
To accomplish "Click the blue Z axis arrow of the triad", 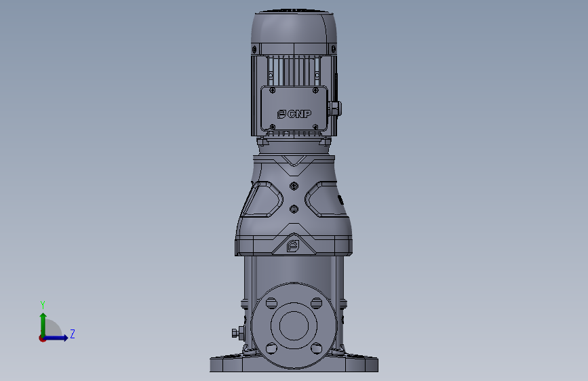I will point(56,338).
